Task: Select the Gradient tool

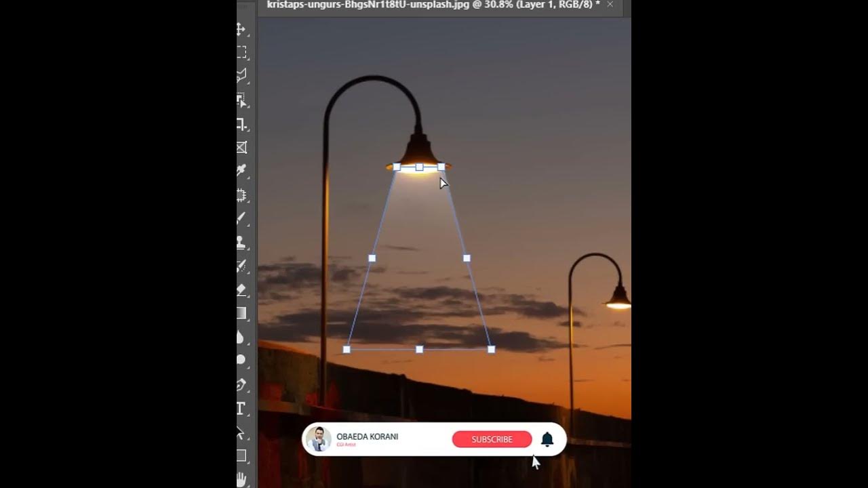Action: 241,312
